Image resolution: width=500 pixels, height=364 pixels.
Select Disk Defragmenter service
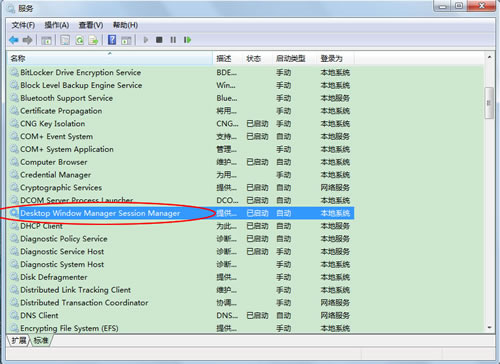pos(180,277)
